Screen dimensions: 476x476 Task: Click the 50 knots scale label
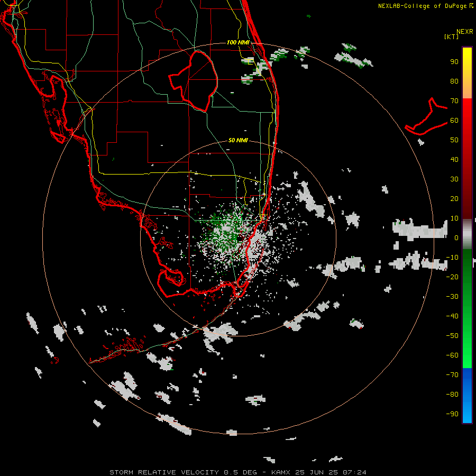[454, 140]
